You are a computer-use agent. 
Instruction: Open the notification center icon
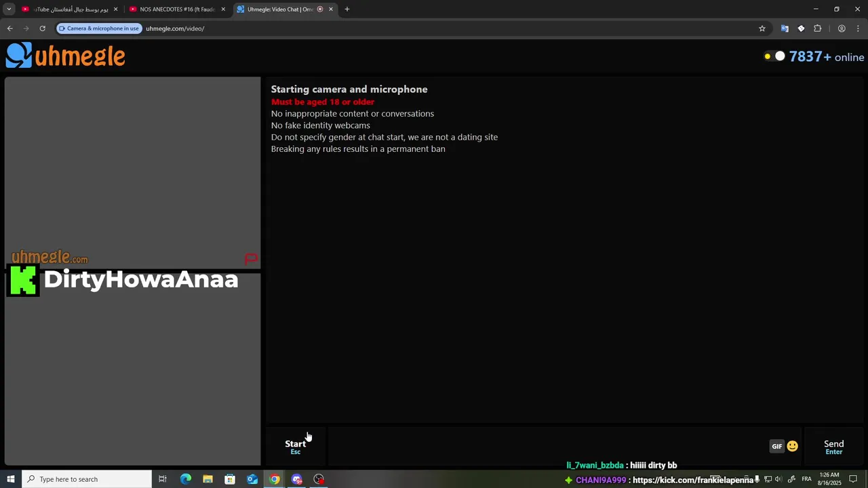853,479
